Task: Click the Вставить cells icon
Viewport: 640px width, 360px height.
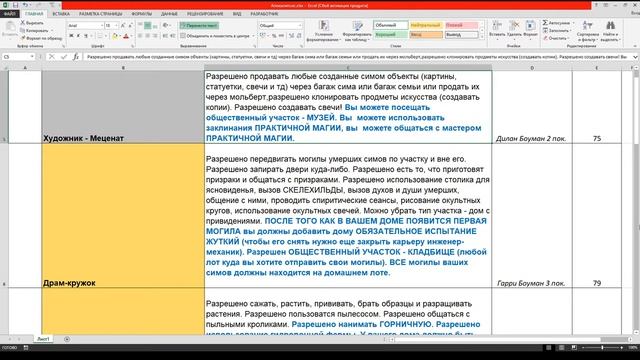Action: [497, 26]
